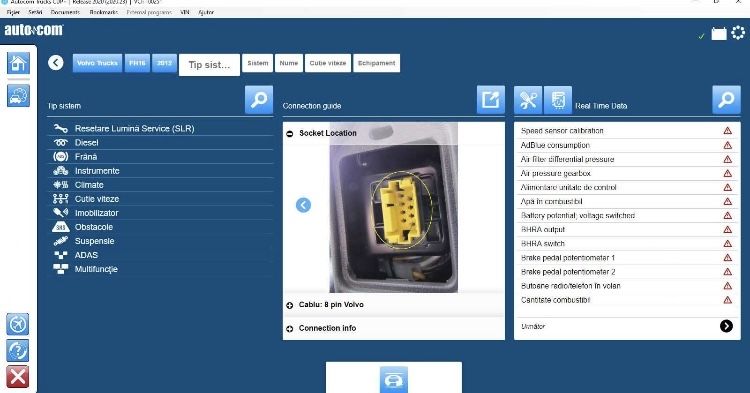Image resolution: width=750 pixels, height=393 pixels.
Task: Expand the Connection info section
Action: [289, 328]
